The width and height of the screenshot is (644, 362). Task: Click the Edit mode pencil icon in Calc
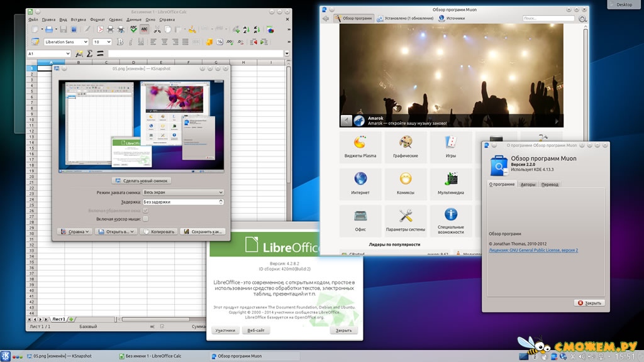click(87, 30)
